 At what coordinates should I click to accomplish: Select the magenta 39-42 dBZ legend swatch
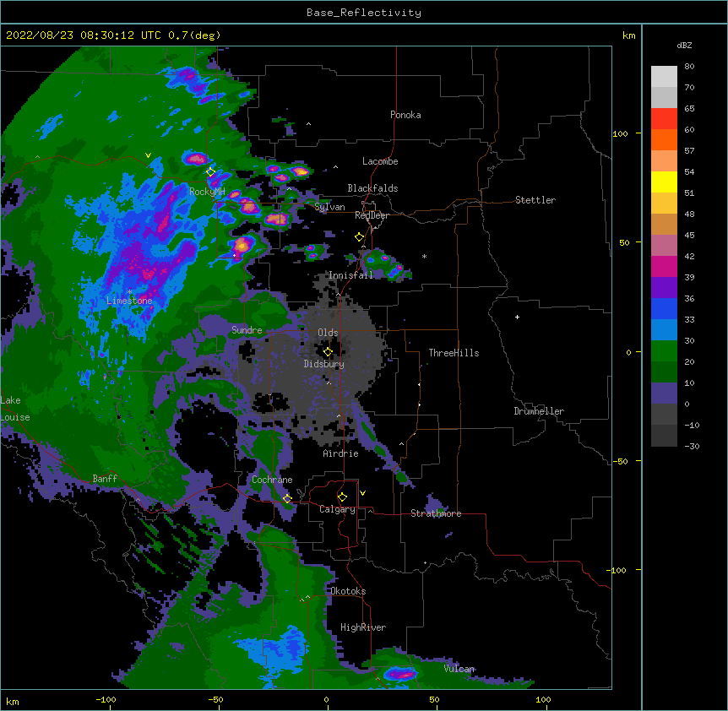(x=664, y=266)
